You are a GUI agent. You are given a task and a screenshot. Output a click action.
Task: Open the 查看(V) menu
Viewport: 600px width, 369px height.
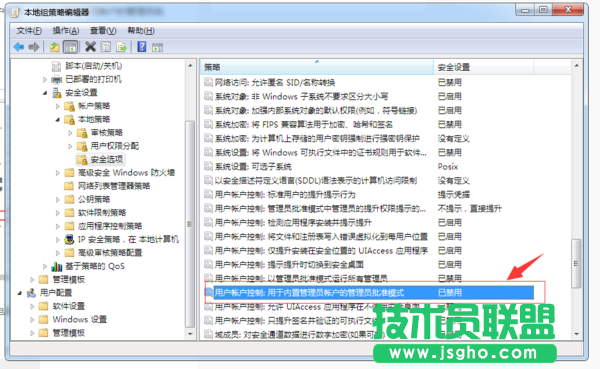[x=103, y=31]
